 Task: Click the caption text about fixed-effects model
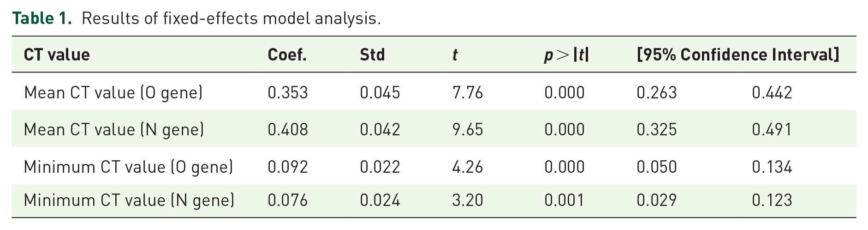click(231, 18)
